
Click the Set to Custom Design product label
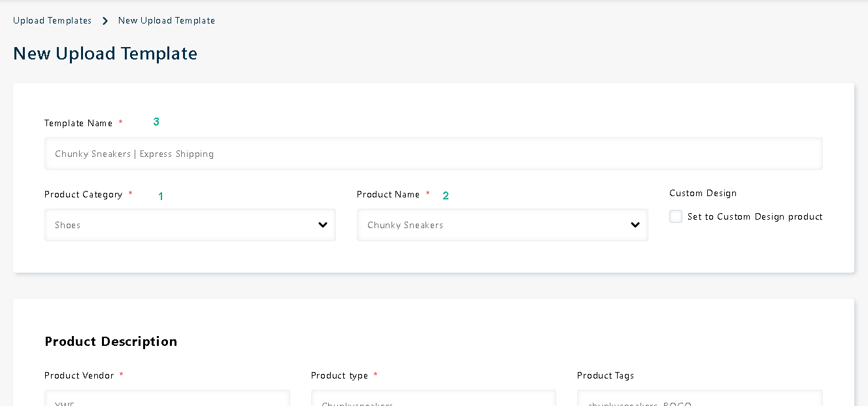[755, 217]
